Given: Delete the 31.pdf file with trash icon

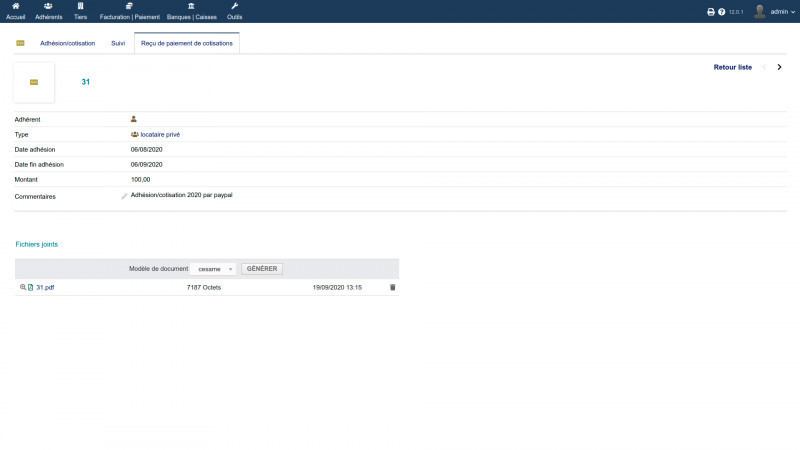Looking at the screenshot, I should click(x=392, y=287).
